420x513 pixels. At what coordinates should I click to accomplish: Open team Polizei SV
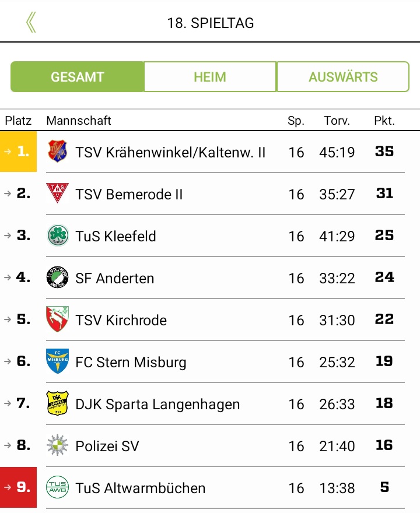point(107,446)
